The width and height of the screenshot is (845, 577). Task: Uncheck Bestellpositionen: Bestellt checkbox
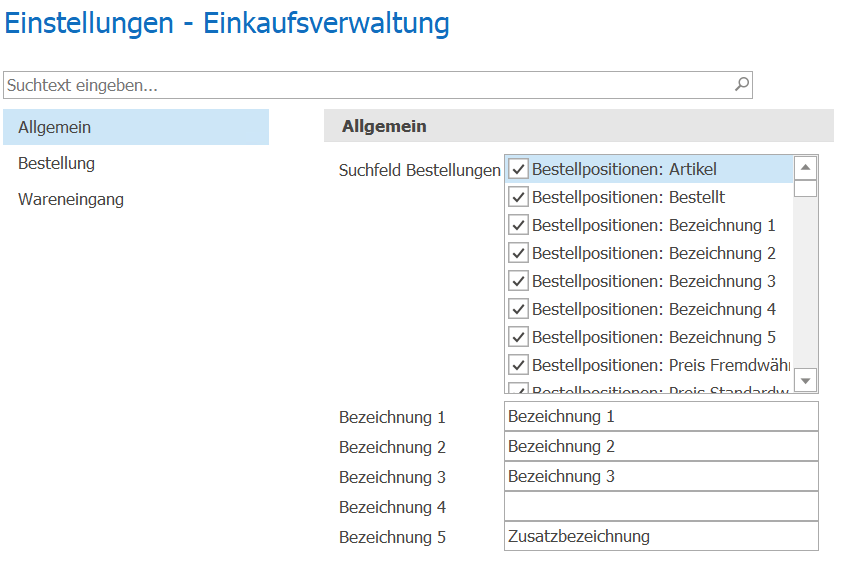[518, 197]
